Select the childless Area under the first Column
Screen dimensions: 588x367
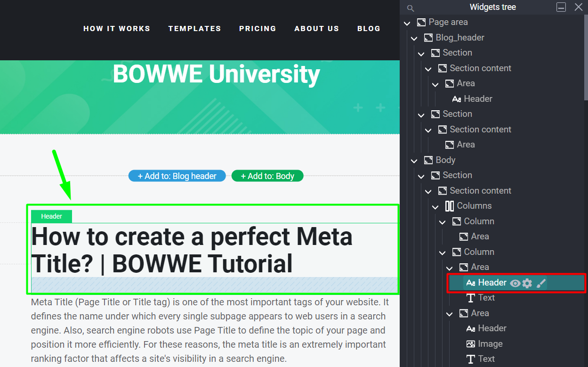[474, 237]
